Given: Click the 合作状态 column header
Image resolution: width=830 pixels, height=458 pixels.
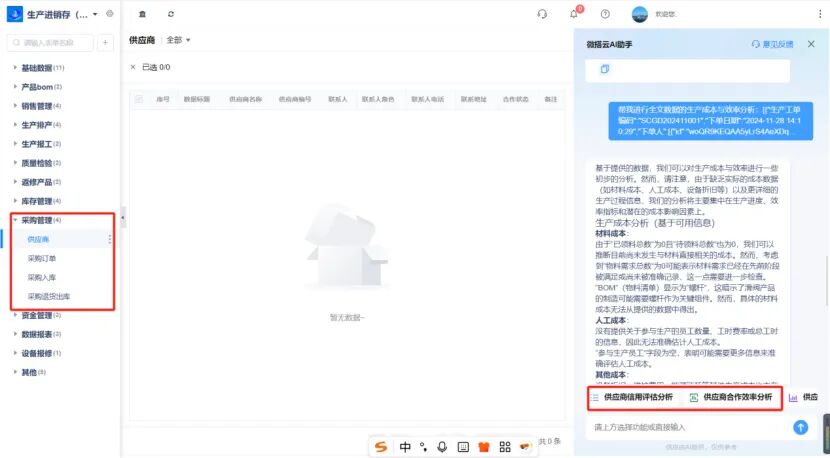Looking at the screenshot, I should point(516,99).
